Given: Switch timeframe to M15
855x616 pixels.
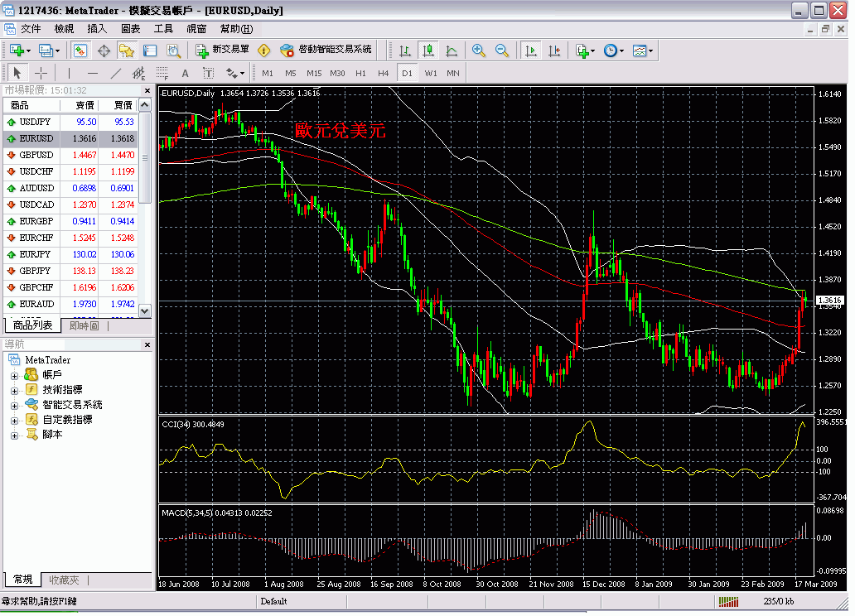Looking at the screenshot, I should (x=314, y=73).
